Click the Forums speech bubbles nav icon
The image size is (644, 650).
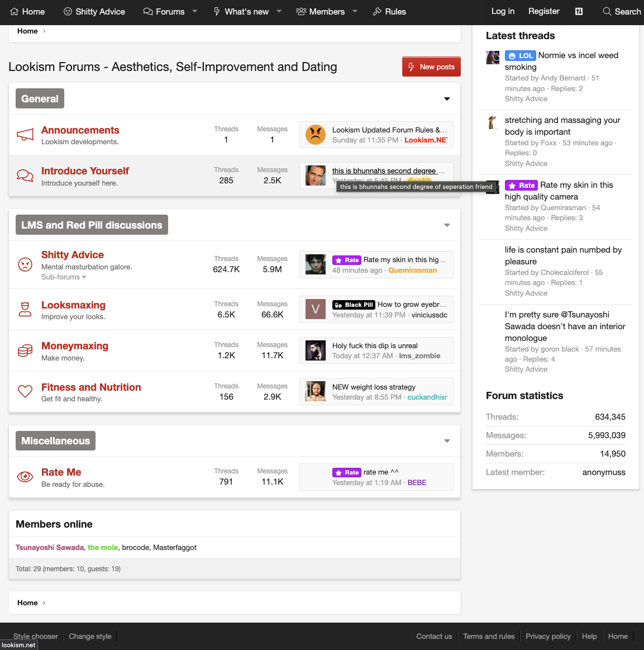(148, 12)
